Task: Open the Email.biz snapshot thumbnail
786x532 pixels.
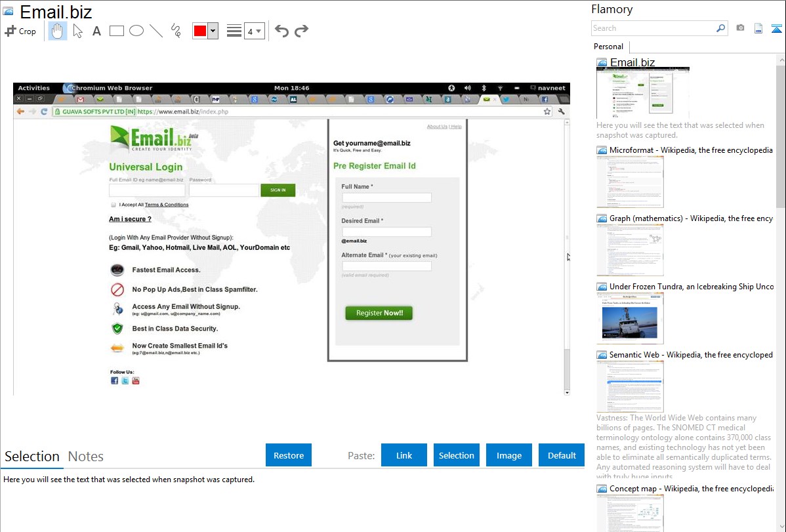Action: coord(642,92)
